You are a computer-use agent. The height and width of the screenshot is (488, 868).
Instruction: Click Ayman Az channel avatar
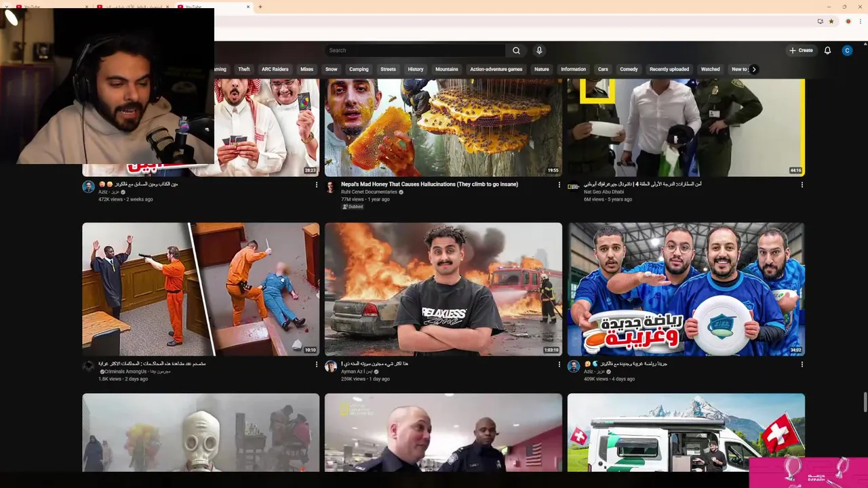click(x=331, y=366)
